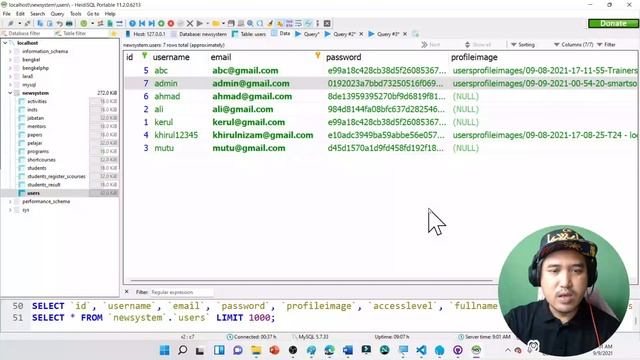Close the Query #3 tab
Viewport: 640px width, 360px height.
point(405,34)
